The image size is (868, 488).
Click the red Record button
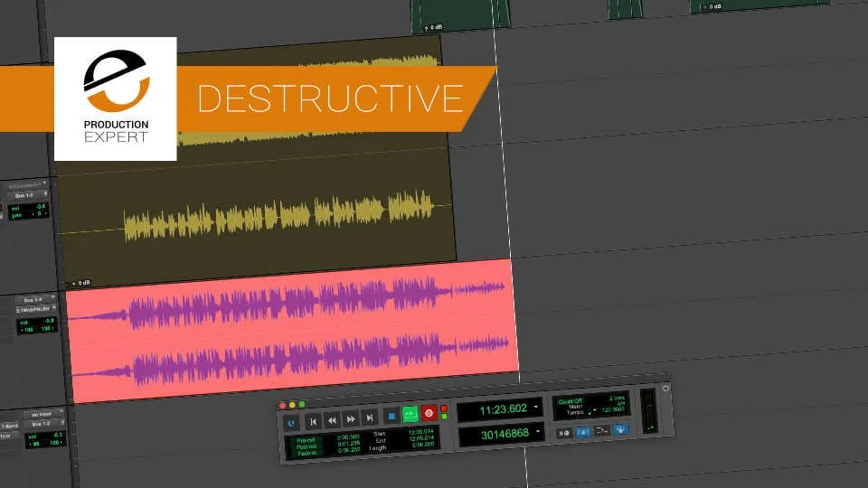429,413
